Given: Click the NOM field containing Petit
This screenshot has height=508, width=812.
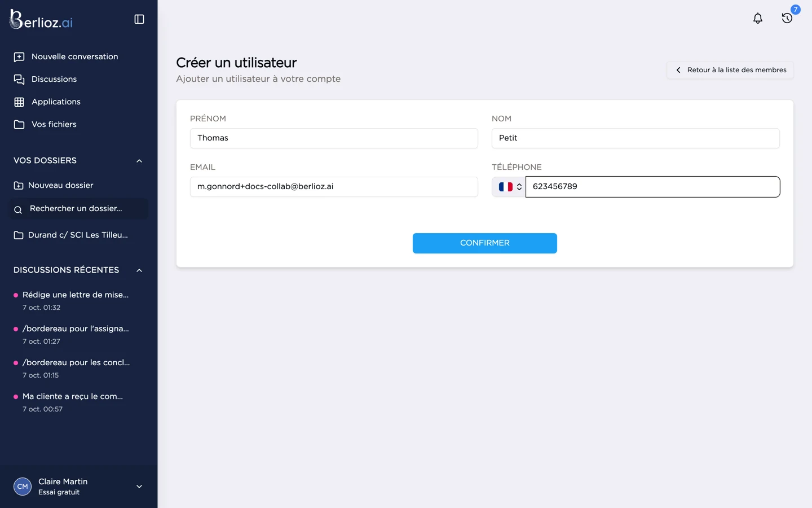Looking at the screenshot, I should [x=636, y=138].
